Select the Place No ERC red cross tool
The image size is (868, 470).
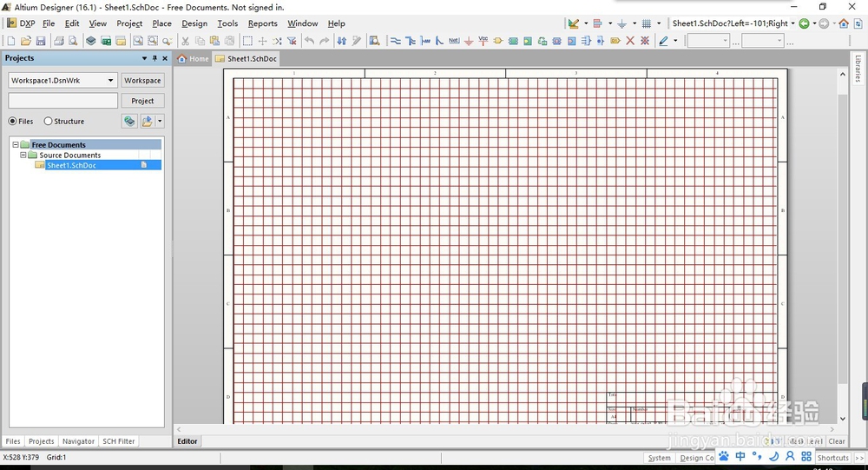pos(630,41)
